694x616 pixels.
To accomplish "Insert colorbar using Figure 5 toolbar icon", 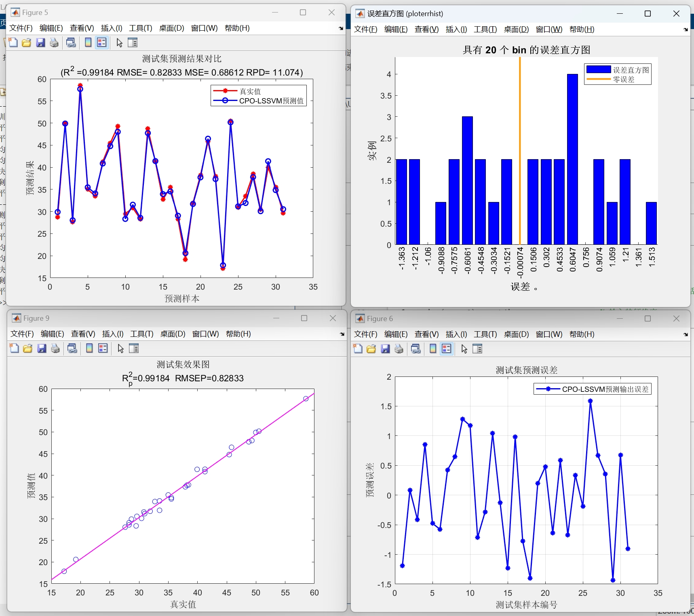I will tap(88, 42).
